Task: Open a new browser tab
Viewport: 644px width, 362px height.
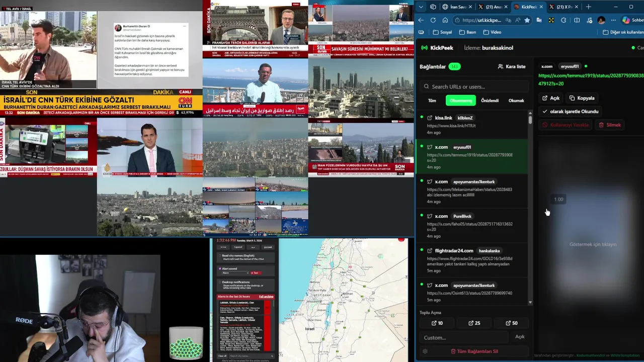Action: click(x=588, y=7)
